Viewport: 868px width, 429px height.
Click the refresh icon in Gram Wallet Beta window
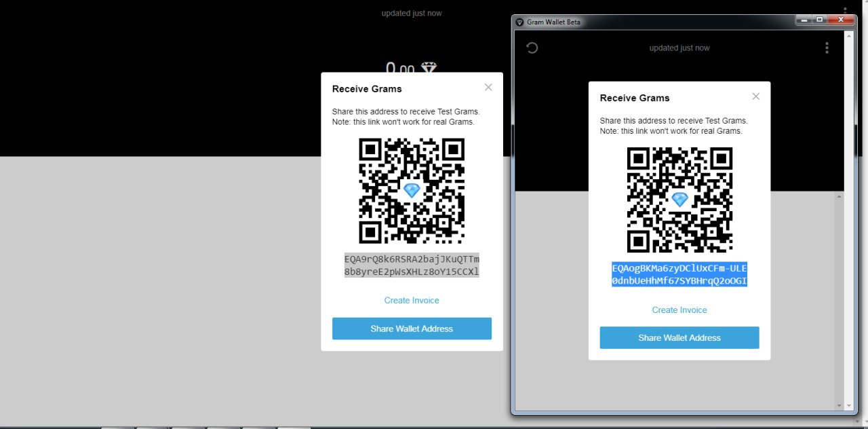[532, 48]
